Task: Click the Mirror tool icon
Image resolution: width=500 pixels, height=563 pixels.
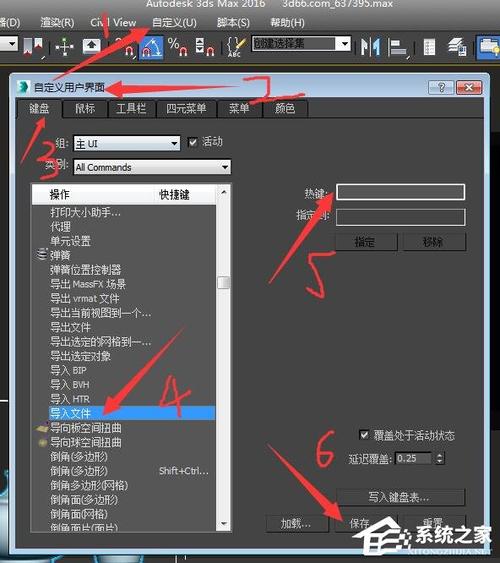Action: coord(370,46)
